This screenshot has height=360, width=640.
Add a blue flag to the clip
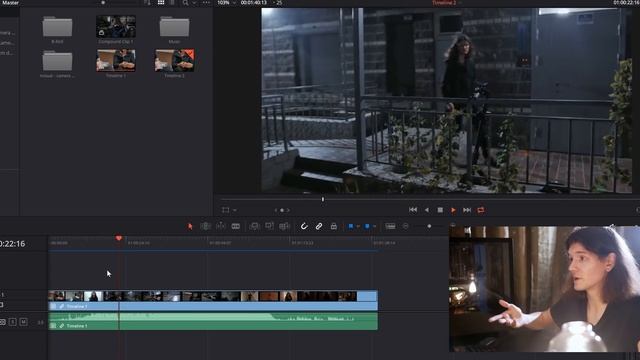[x=351, y=226]
